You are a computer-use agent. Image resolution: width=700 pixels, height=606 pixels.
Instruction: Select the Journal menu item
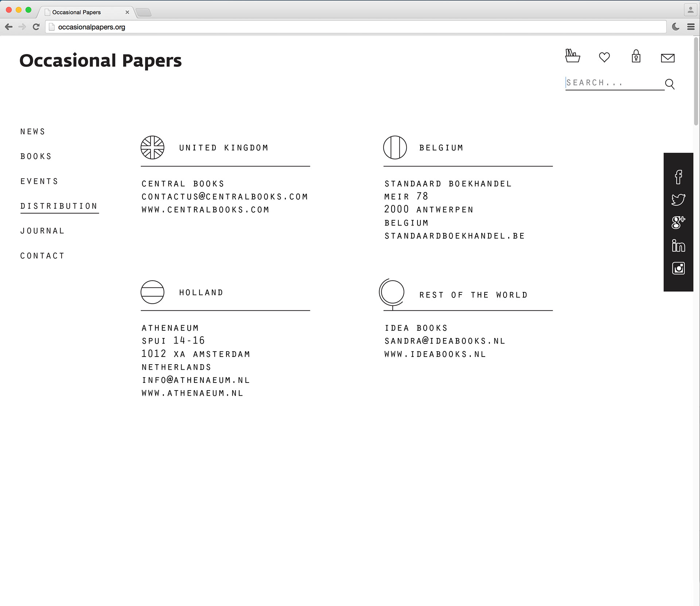coord(42,231)
